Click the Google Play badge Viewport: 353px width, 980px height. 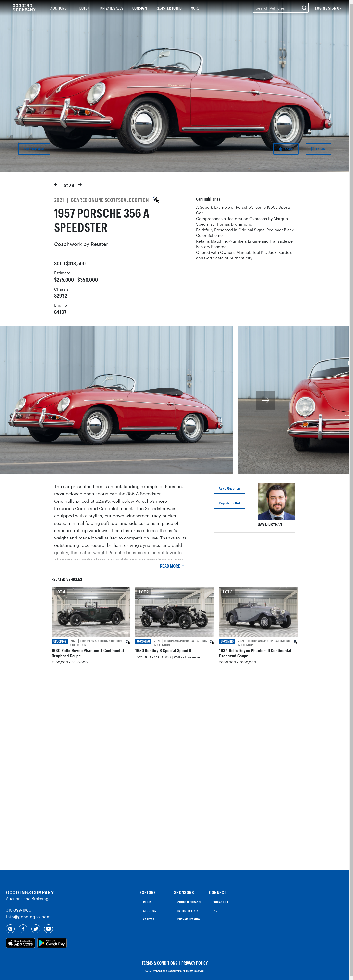pyautogui.click(x=52, y=943)
